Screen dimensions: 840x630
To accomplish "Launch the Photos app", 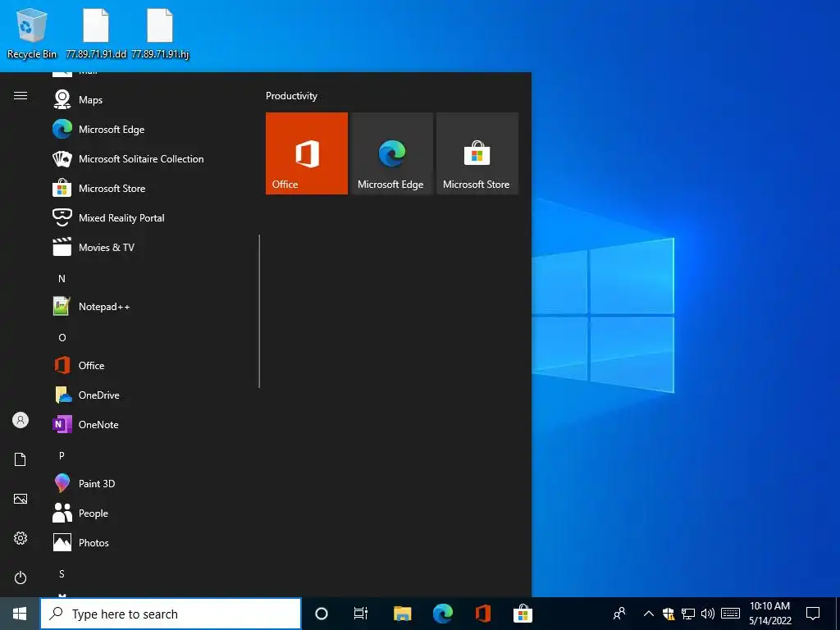I will click(153, 542).
